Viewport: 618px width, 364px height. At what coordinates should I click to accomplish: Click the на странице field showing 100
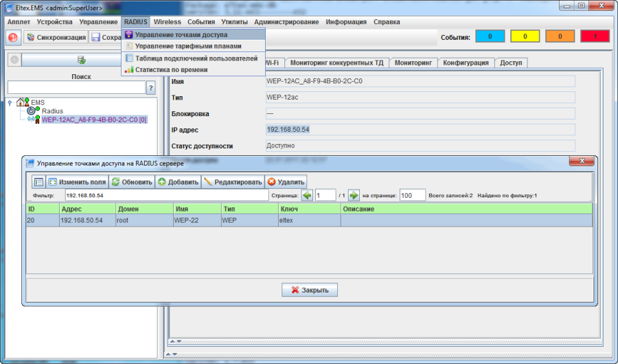412,195
